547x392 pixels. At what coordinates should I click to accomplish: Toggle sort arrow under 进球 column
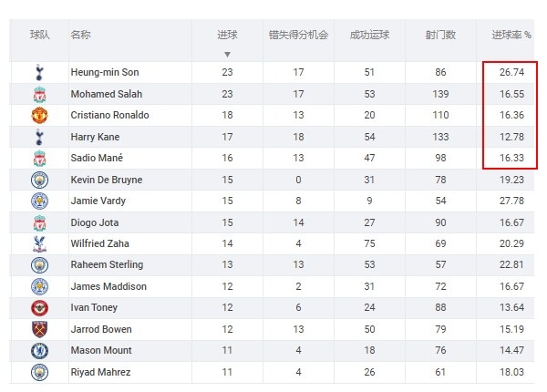[x=227, y=55]
